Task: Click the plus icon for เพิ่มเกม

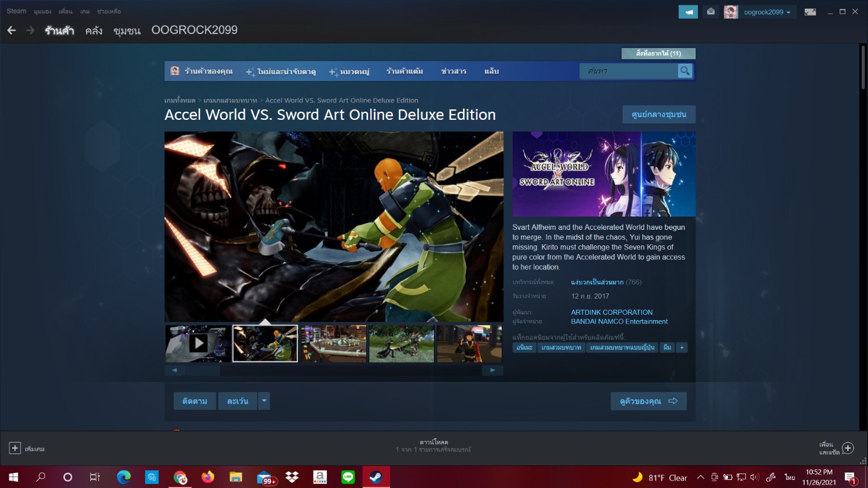Action: 15,448
